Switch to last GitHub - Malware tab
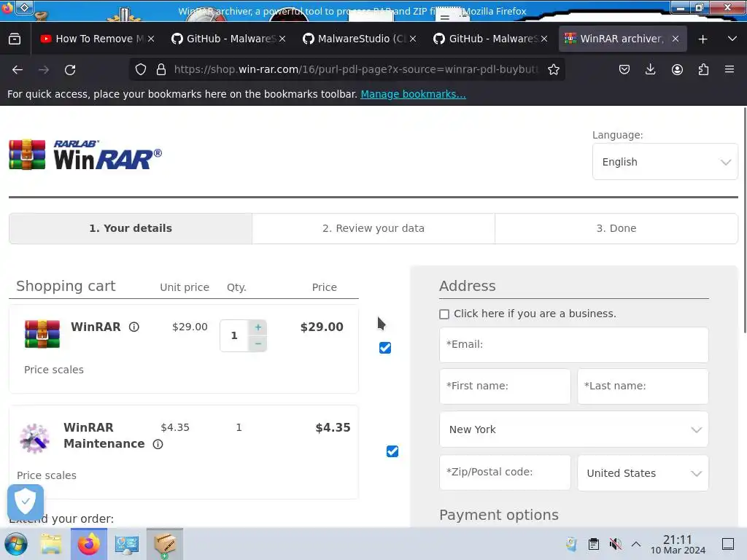Image resolution: width=747 pixels, height=560 pixels. pyautogui.click(x=491, y=39)
